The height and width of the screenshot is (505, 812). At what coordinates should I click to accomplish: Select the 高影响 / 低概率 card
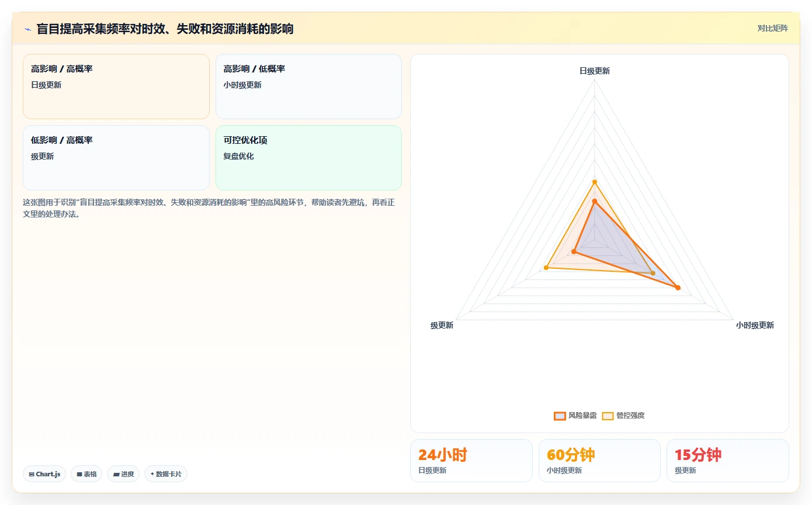(x=308, y=87)
